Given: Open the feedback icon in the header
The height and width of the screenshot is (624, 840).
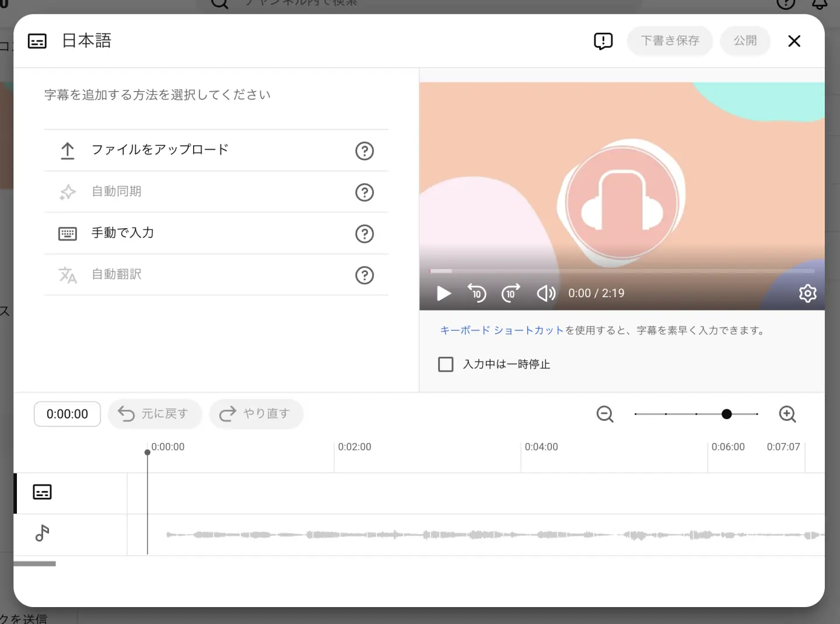Looking at the screenshot, I should click(x=603, y=41).
